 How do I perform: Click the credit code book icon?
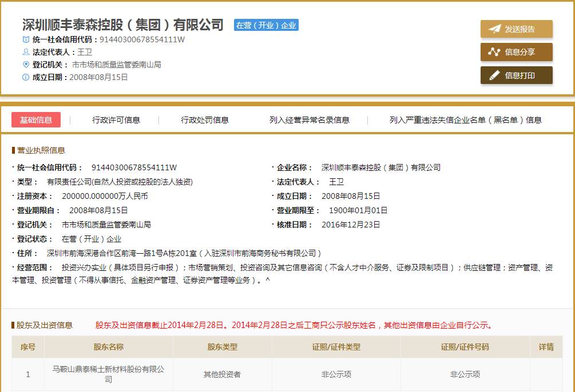[26, 39]
